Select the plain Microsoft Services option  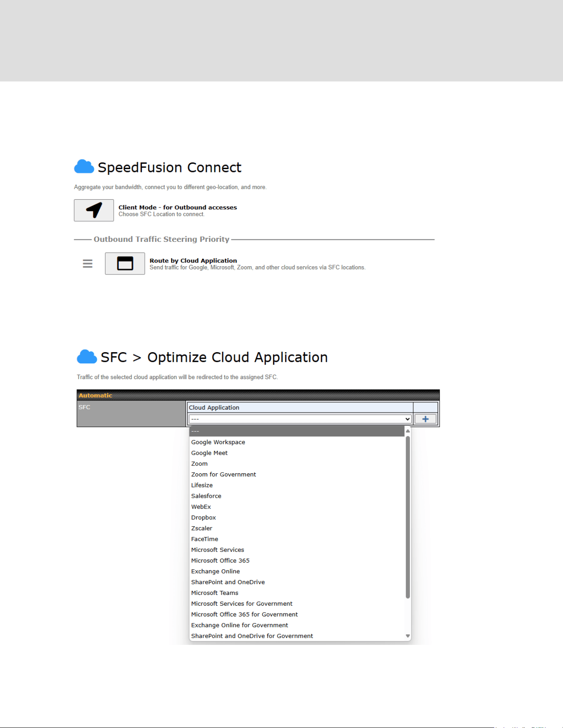(297, 549)
